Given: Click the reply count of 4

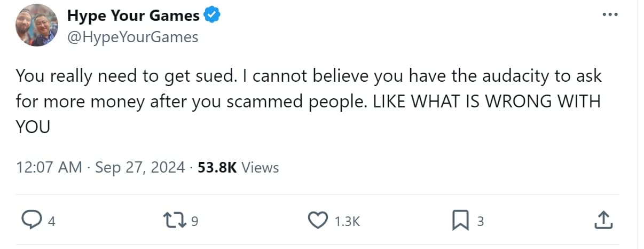Looking at the screenshot, I should 52,221.
